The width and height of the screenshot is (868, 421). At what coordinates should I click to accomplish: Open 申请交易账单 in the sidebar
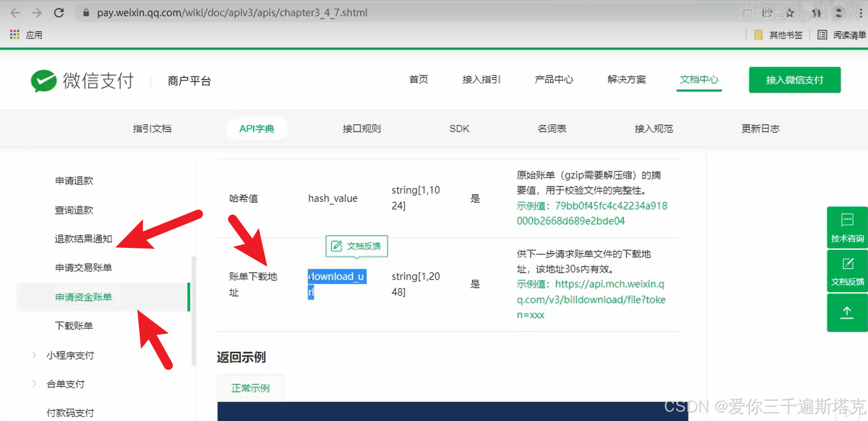tap(83, 268)
